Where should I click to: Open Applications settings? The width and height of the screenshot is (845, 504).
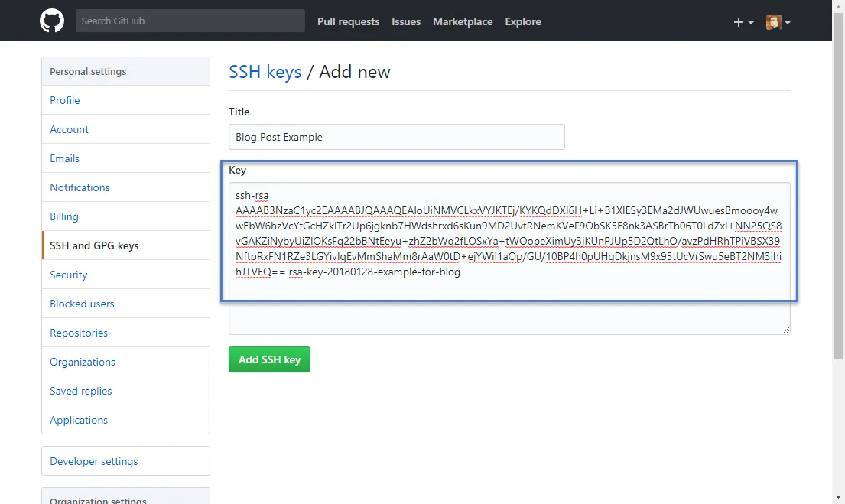click(125, 420)
